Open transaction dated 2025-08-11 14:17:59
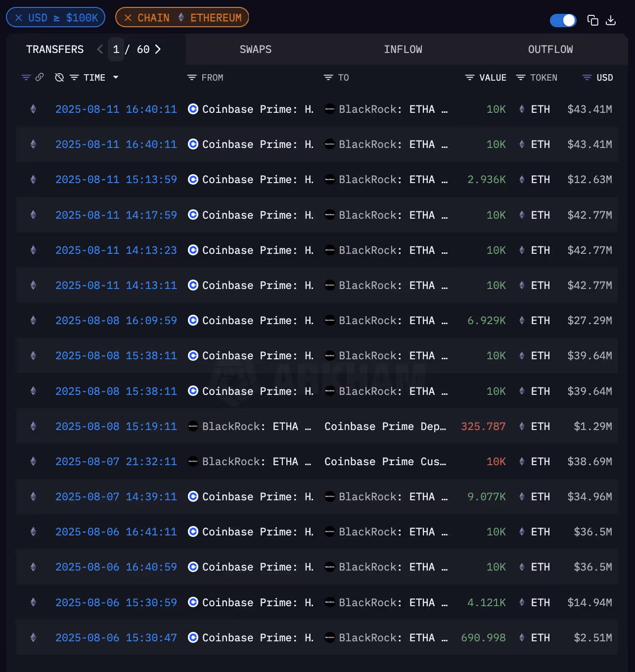This screenshot has height=672, width=635. [116, 215]
